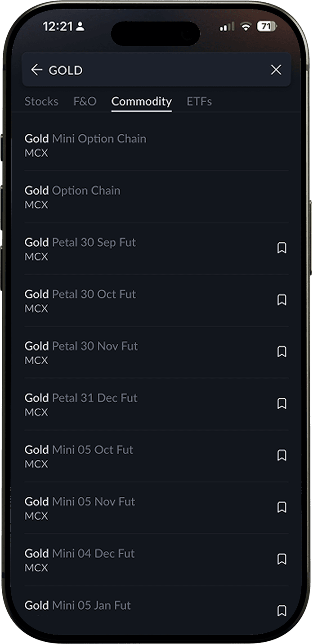Image resolution: width=313 pixels, height=644 pixels.
Task: Add Gold Petal 31 Dec Fut to watchlist
Action: click(282, 404)
